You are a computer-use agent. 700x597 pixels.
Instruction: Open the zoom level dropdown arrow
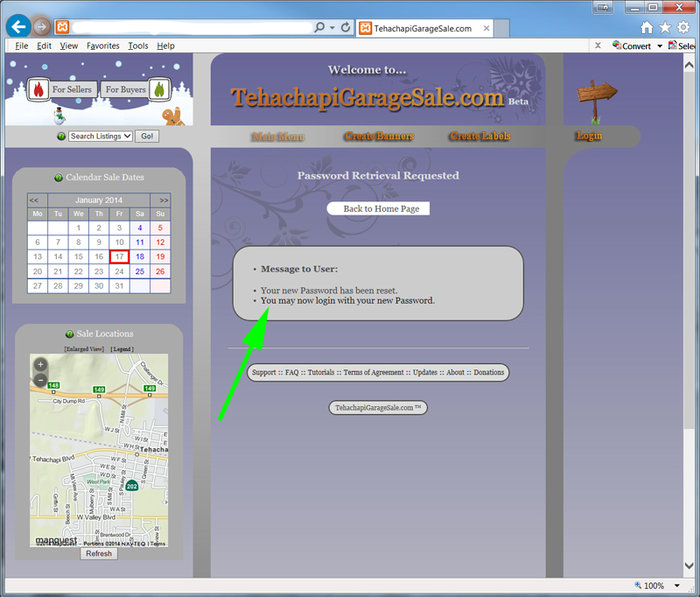pyautogui.click(x=676, y=586)
